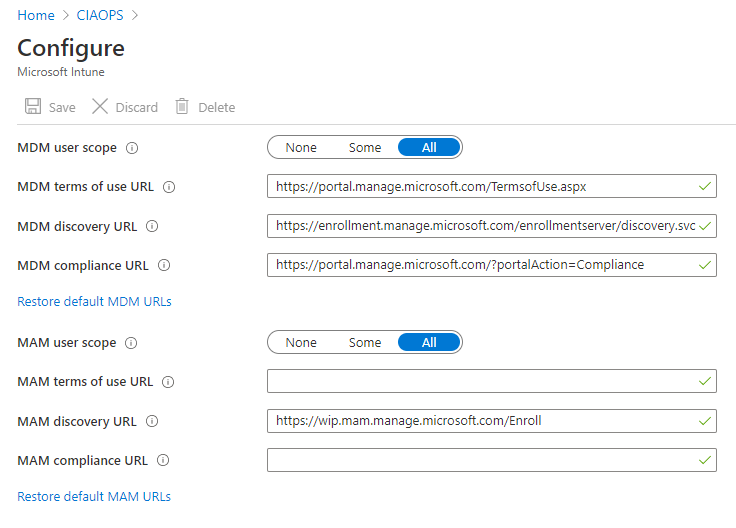Screen dimensions: 736x528
Task: Click Restore default MAM URLs link
Action: click(x=94, y=496)
